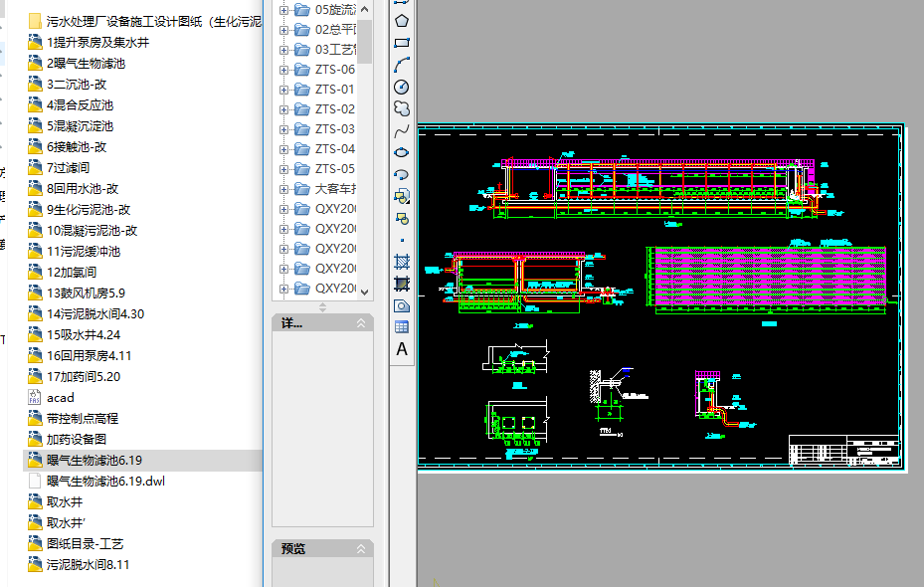
Task: Expand the 03工艺 tree folder
Action: coord(284,50)
